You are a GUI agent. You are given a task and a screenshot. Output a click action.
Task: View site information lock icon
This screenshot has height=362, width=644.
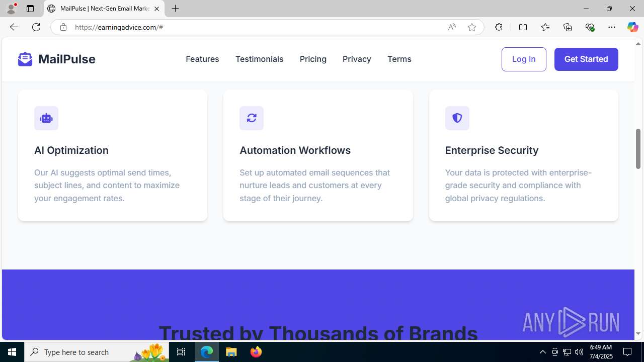63,27
